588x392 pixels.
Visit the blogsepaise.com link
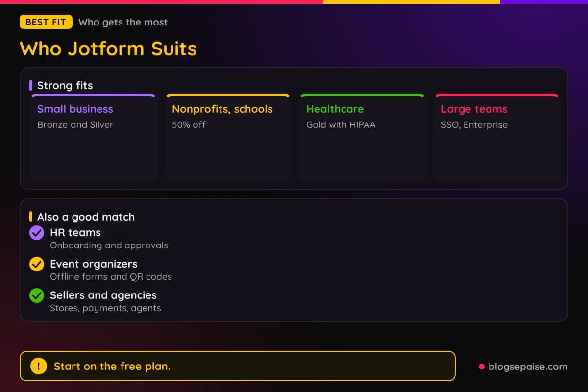pyautogui.click(x=528, y=367)
